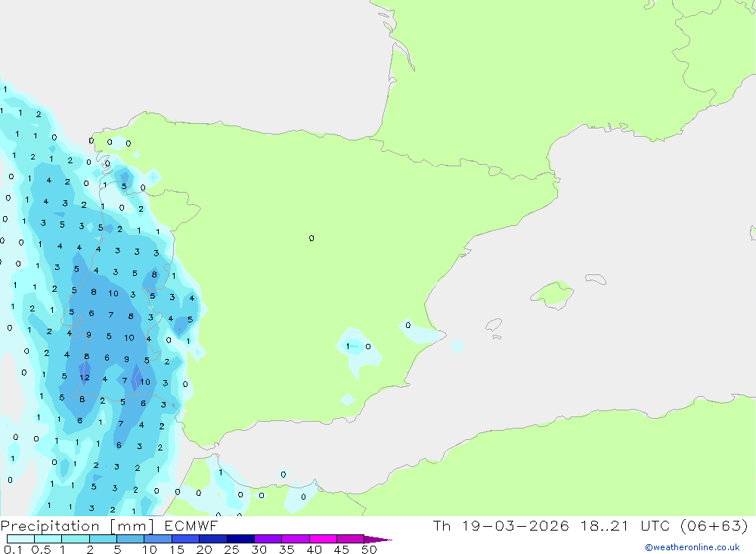The height and width of the screenshot is (554, 756).
Task: Click the "Precipitation [mm]" title text
Action: tap(78, 526)
